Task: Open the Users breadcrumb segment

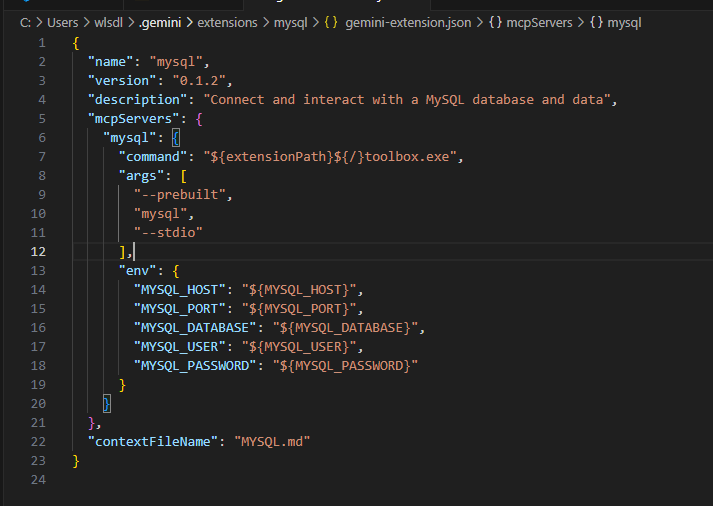Action: (63, 23)
